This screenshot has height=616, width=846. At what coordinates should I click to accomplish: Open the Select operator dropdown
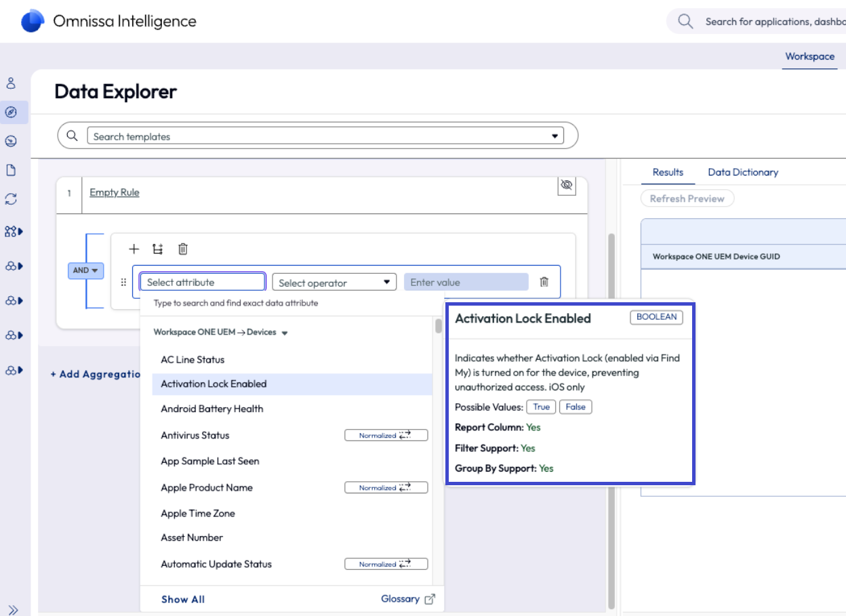click(x=334, y=283)
